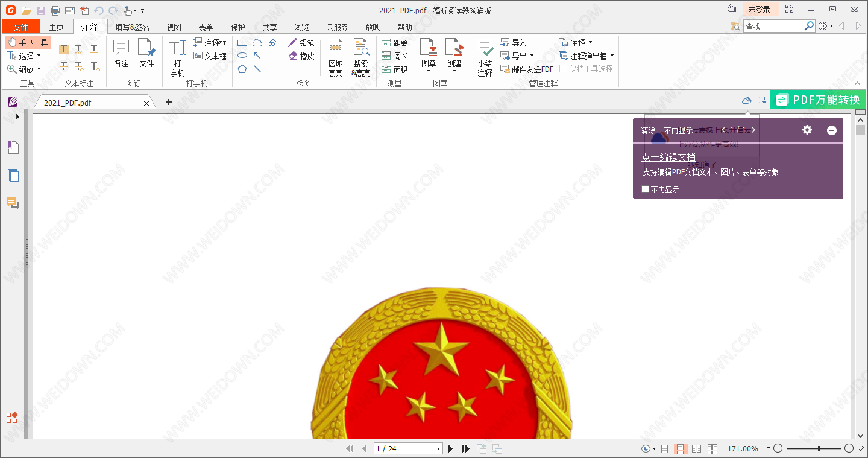The height and width of the screenshot is (458, 868).
Task: Attach a 文件 file pin
Action: coord(146,54)
